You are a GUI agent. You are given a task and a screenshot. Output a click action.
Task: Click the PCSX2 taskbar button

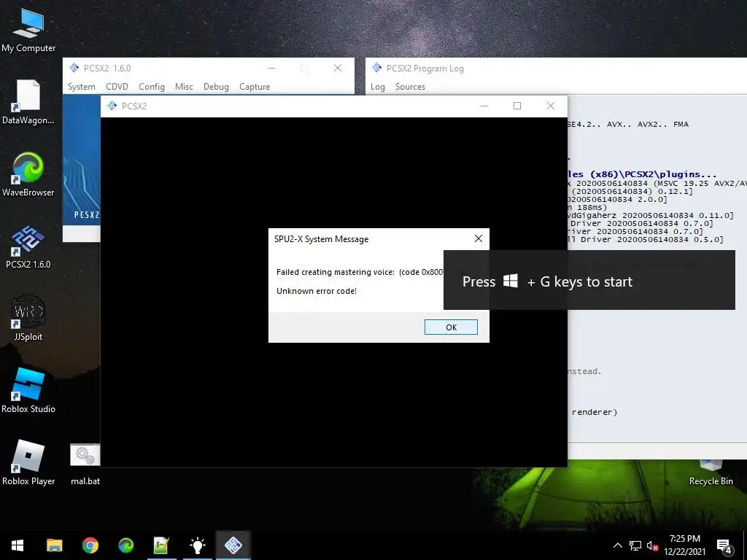tap(233, 545)
